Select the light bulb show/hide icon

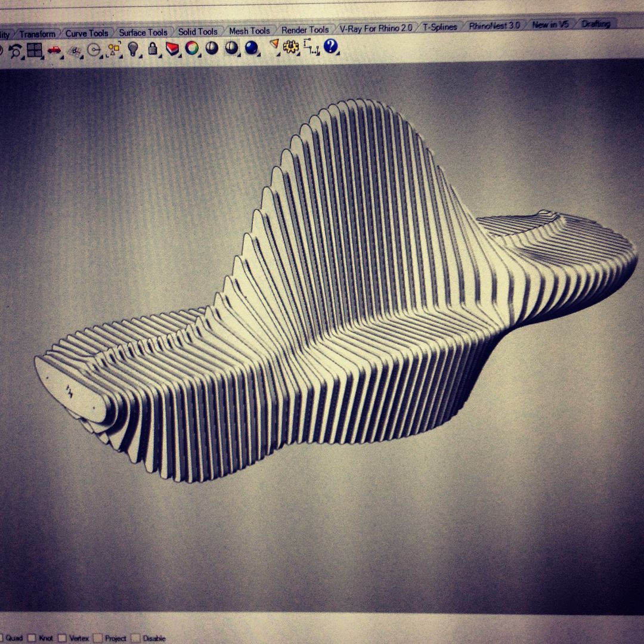(132, 49)
